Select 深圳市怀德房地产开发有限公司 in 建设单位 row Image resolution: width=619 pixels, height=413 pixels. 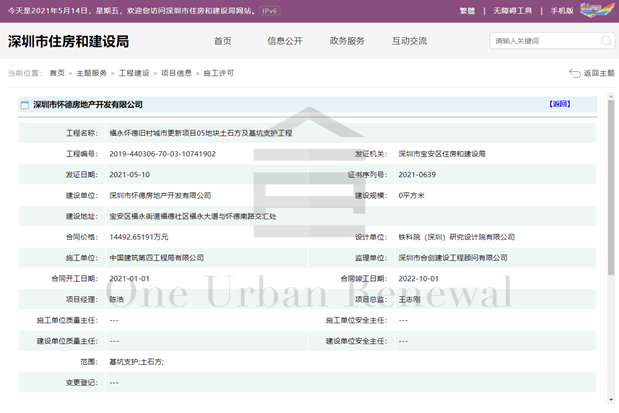click(160, 195)
